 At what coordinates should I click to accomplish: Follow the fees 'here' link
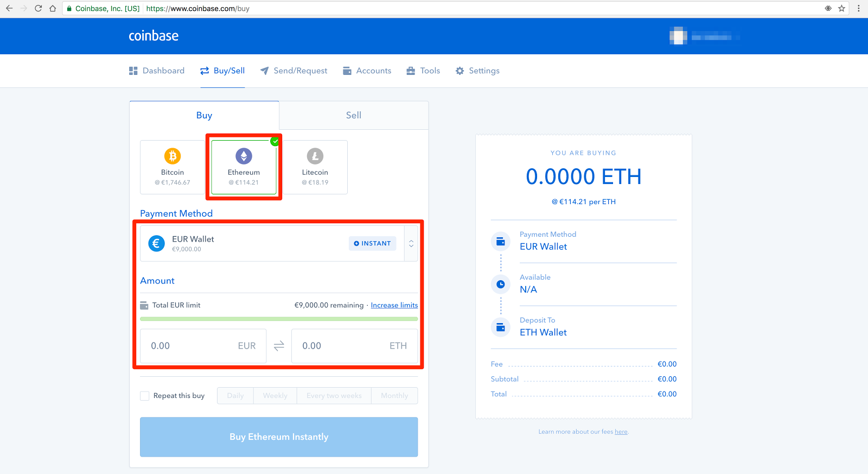[x=621, y=432]
